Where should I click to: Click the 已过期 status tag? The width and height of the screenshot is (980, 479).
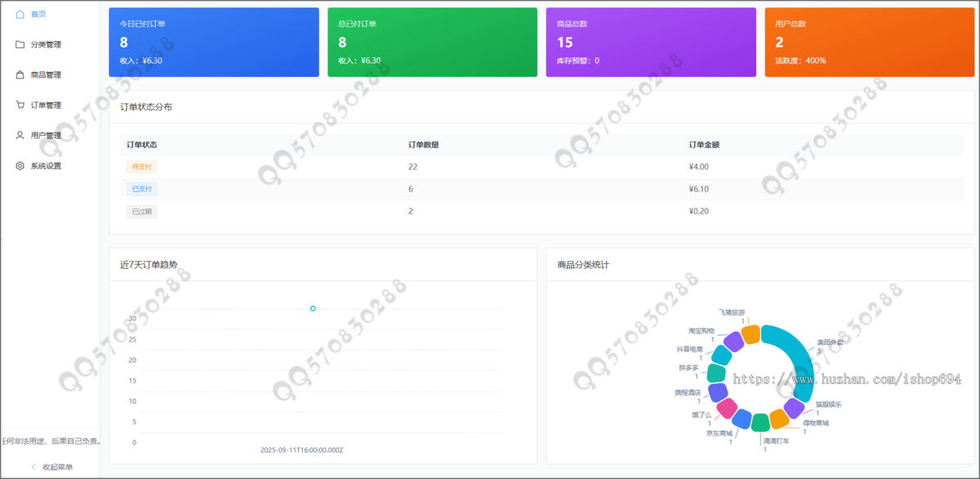pos(142,211)
